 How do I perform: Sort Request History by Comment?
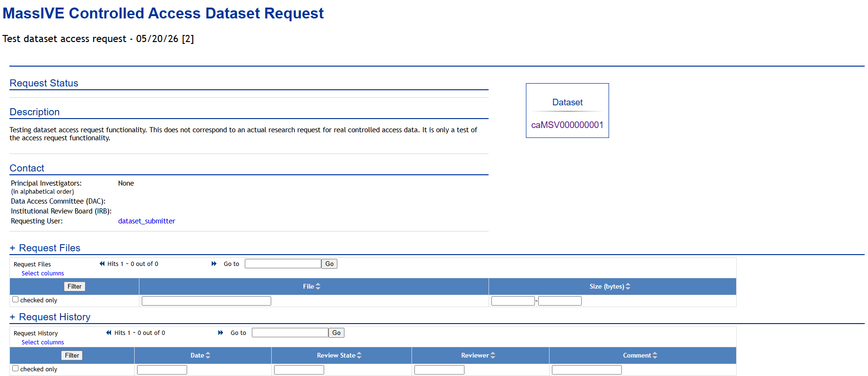pos(655,355)
